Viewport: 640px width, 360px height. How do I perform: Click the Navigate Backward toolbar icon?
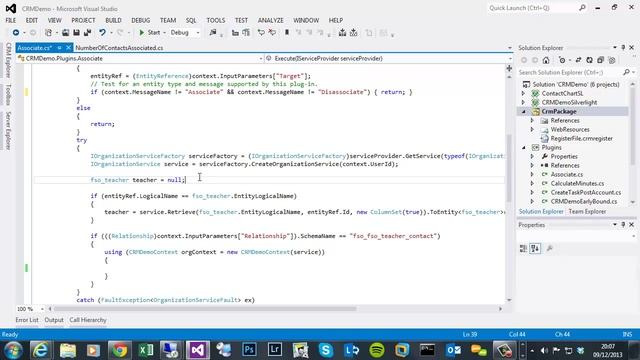point(16,33)
